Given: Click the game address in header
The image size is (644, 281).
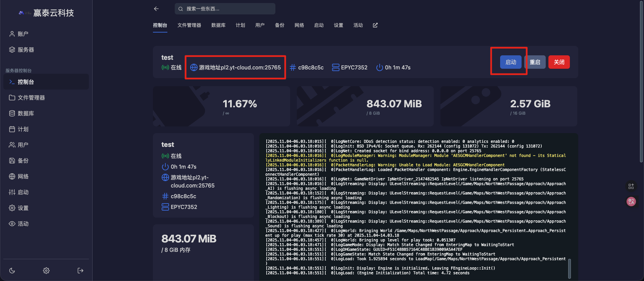Looking at the screenshot, I should pyautogui.click(x=239, y=67).
